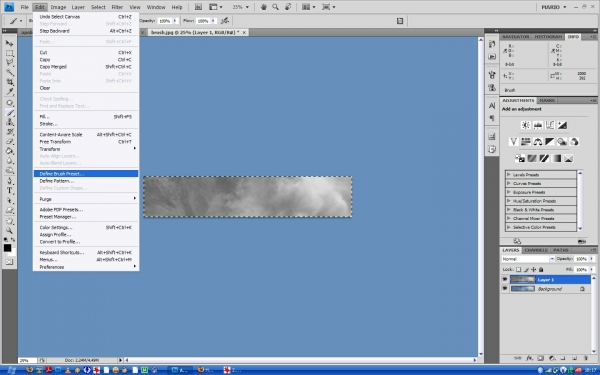Add a layer mask

540,359
